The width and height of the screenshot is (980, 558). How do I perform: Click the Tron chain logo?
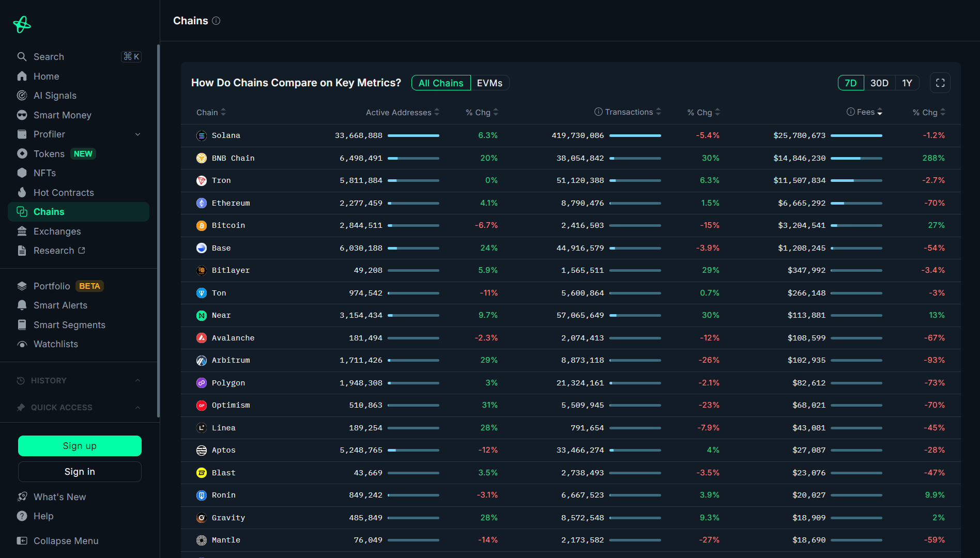[202, 180]
